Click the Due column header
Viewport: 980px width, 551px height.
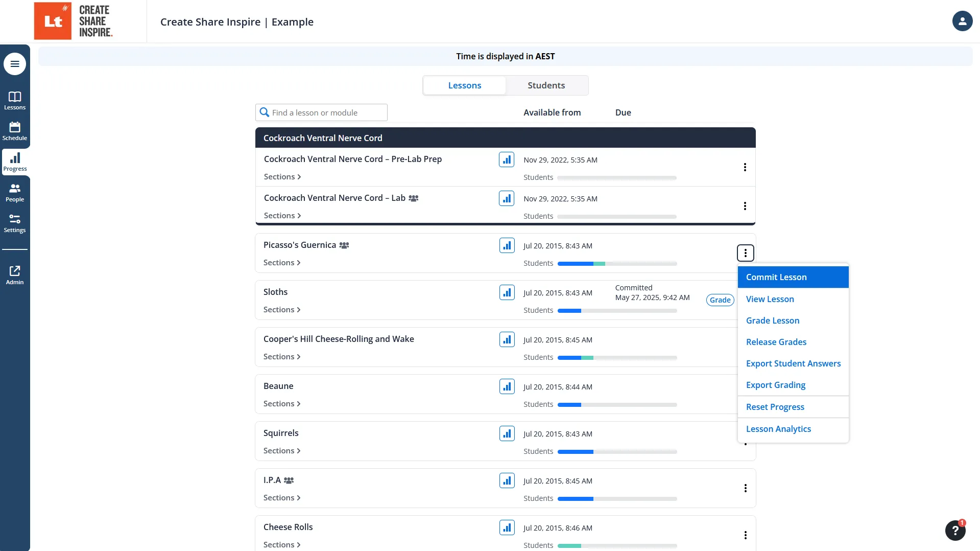[x=623, y=112]
